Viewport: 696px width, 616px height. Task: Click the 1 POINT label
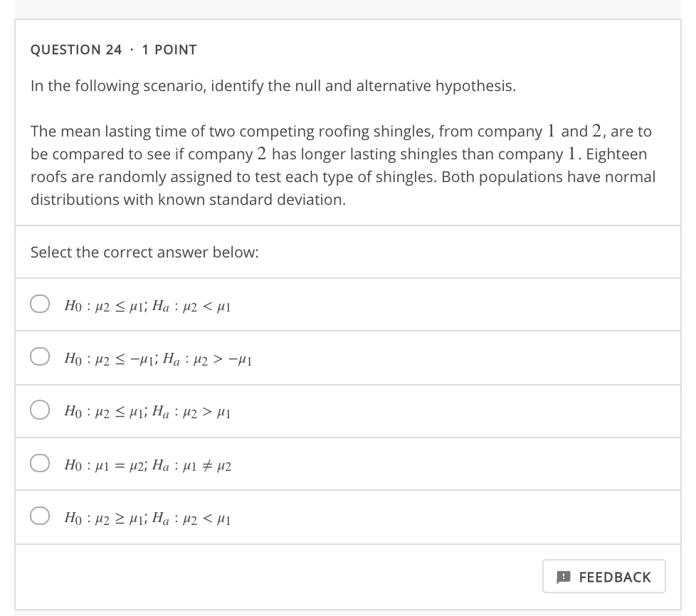[169, 49]
